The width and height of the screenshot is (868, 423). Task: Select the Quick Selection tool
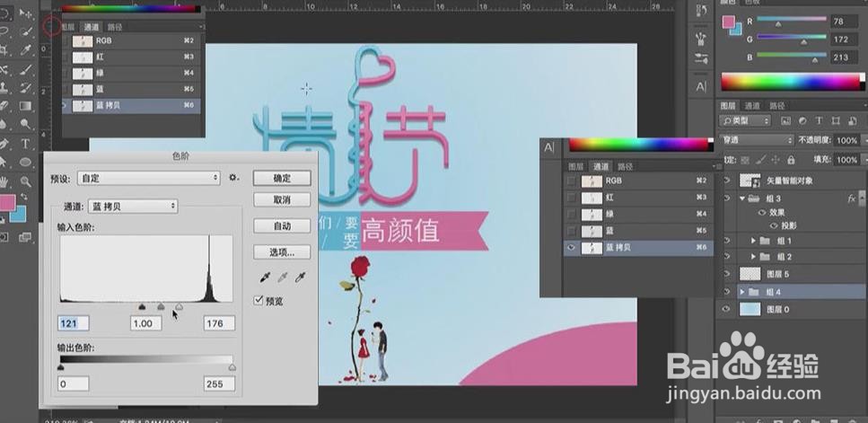[26, 31]
